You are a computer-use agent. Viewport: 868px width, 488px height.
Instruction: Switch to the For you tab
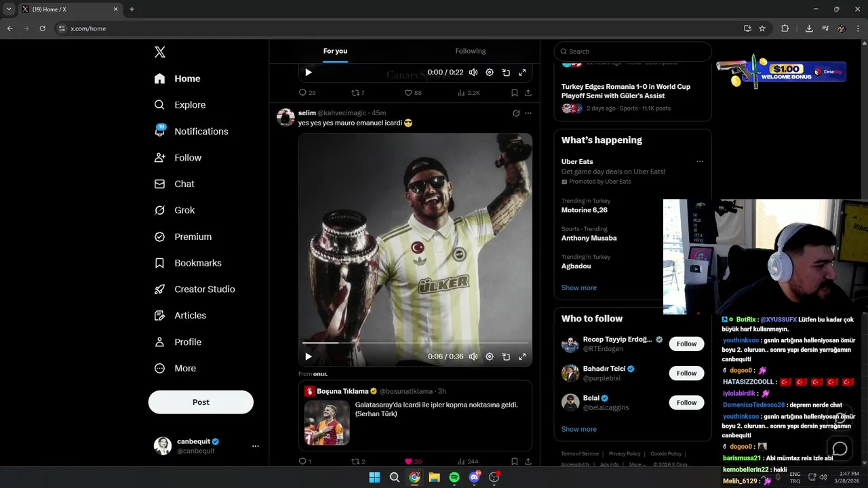point(335,51)
